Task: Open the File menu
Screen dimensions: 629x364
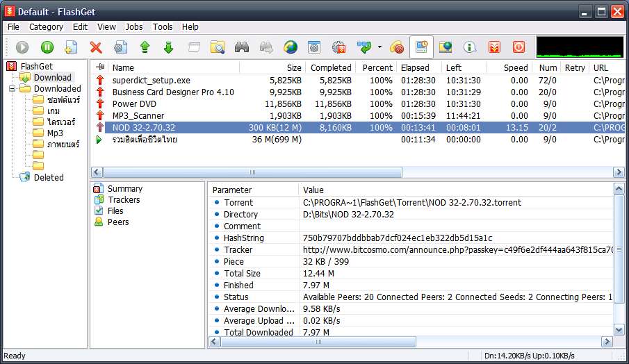Action: (13, 27)
